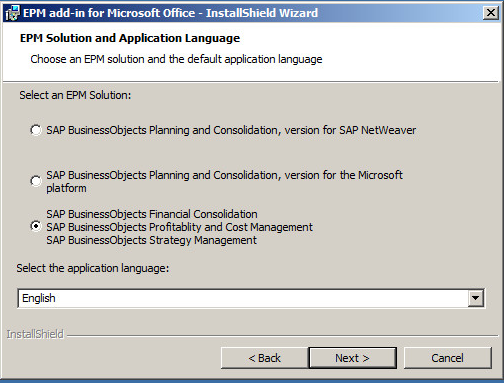
Task: Click the InstallShield brand label
Action: (x=35, y=334)
